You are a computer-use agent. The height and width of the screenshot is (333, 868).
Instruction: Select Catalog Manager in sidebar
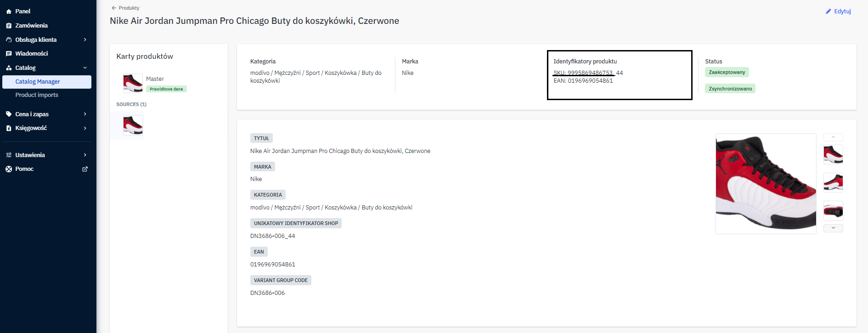(47, 82)
